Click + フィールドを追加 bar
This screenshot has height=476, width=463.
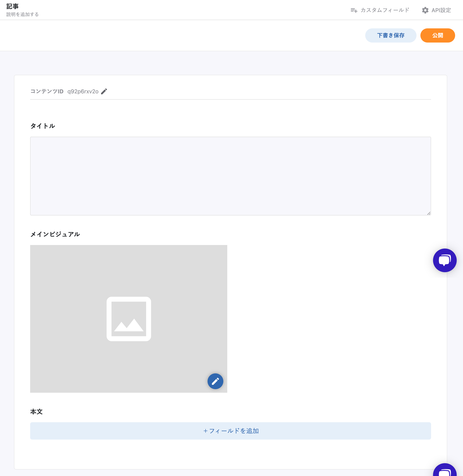pos(230,431)
